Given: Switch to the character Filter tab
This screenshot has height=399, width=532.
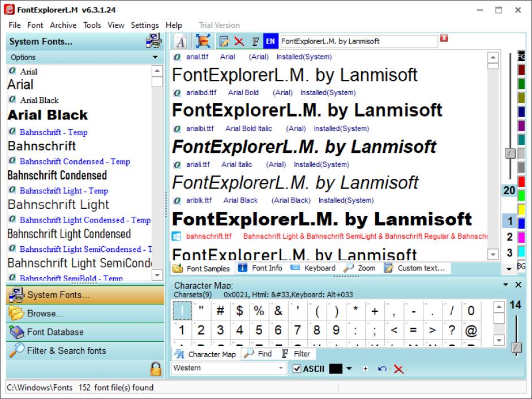Looking at the screenshot, I should click(x=296, y=354).
